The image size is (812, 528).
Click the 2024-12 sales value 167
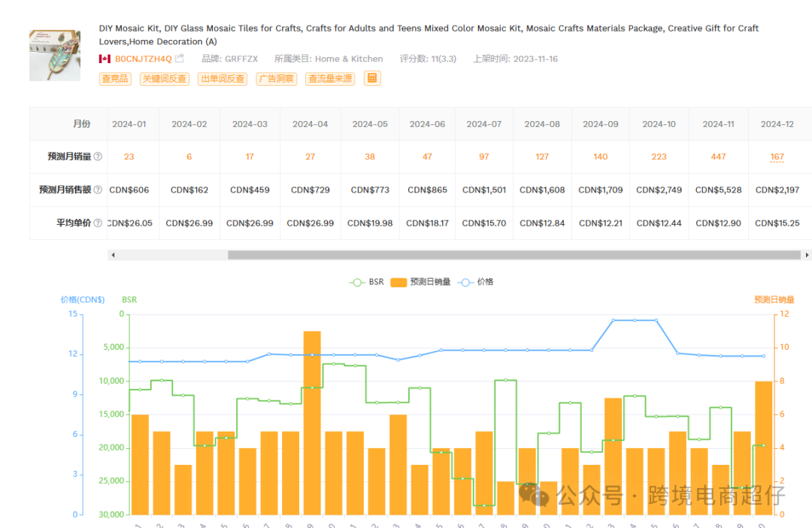coord(777,157)
